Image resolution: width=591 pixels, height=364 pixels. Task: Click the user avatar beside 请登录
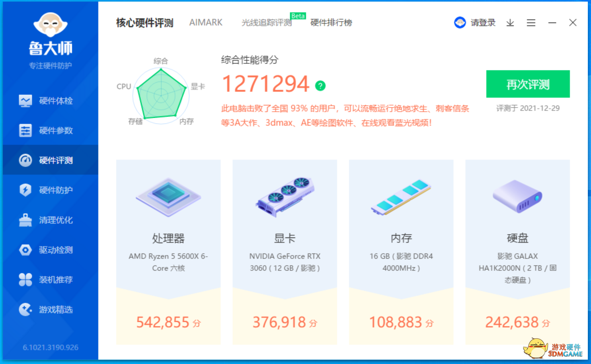[460, 23]
